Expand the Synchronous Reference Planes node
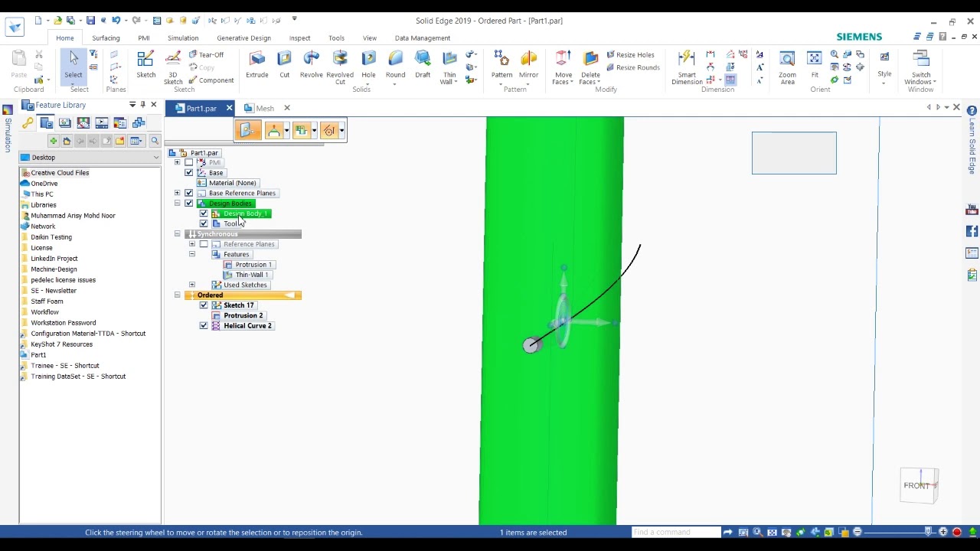The height and width of the screenshot is (551, 980). tap(192, 244)
